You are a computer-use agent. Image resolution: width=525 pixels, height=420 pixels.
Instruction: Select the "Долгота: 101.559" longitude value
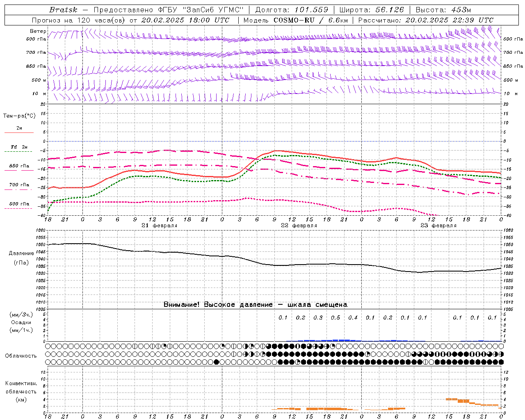point(292,10)
